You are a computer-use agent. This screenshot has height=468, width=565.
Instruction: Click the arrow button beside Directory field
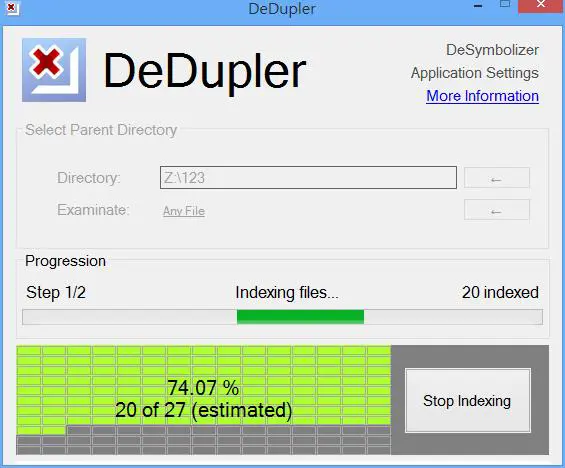pyautogui.click(x=497, y=178)
